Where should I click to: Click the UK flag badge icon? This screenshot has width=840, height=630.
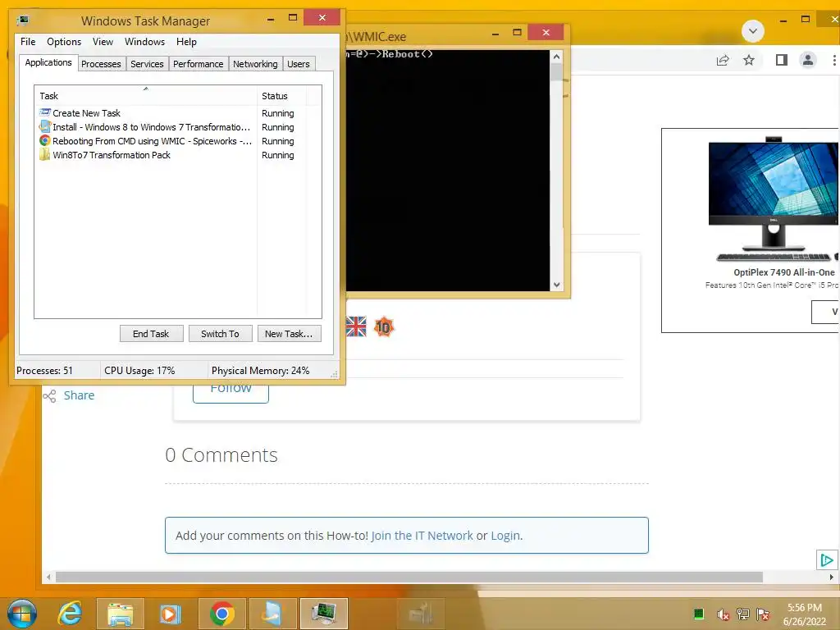[x=356, y=326]
